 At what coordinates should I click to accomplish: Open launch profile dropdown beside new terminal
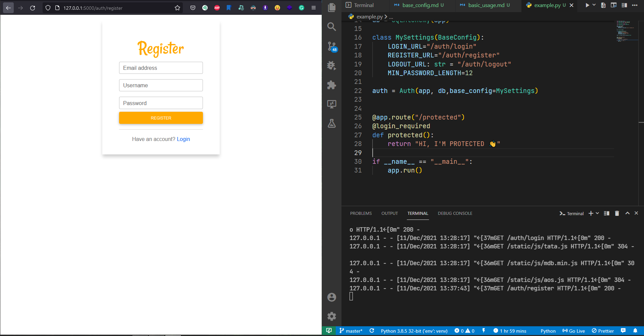[597, 213]
